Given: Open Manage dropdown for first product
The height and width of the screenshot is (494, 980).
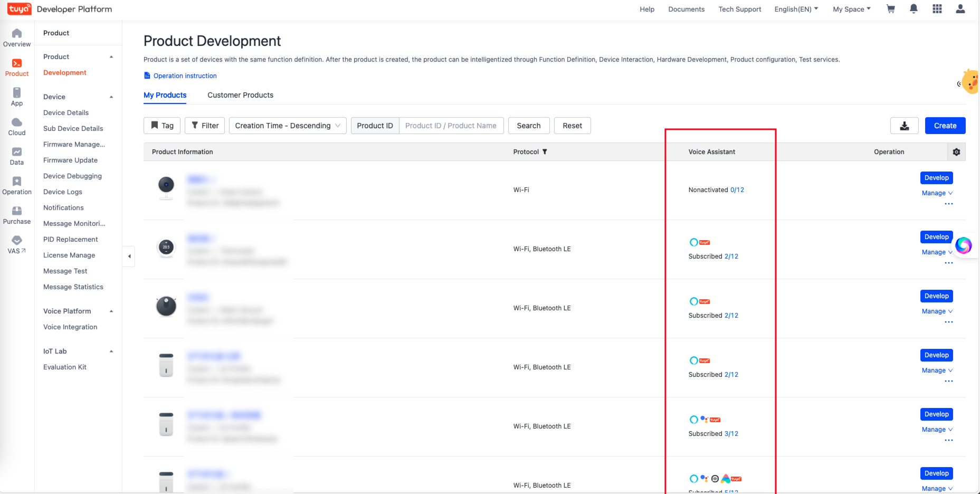Looking at the screenshot, I should coord(937,193).
